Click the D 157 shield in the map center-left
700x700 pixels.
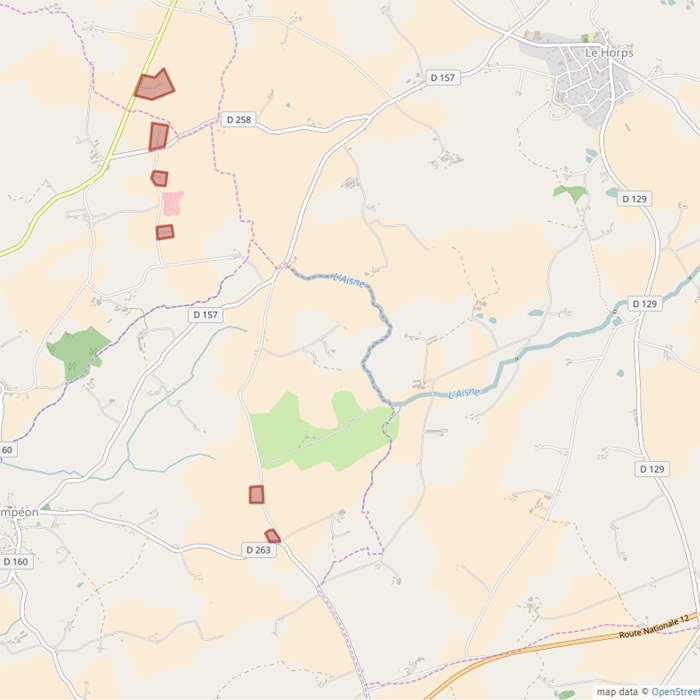[x=205, y=315]
